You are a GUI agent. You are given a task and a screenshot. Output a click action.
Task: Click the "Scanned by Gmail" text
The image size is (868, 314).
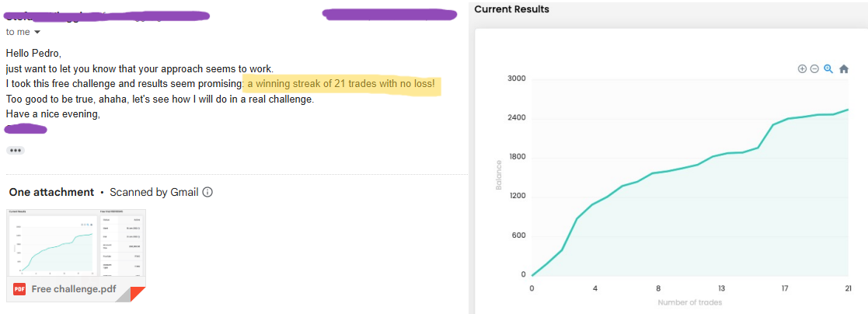coord(154,192)
